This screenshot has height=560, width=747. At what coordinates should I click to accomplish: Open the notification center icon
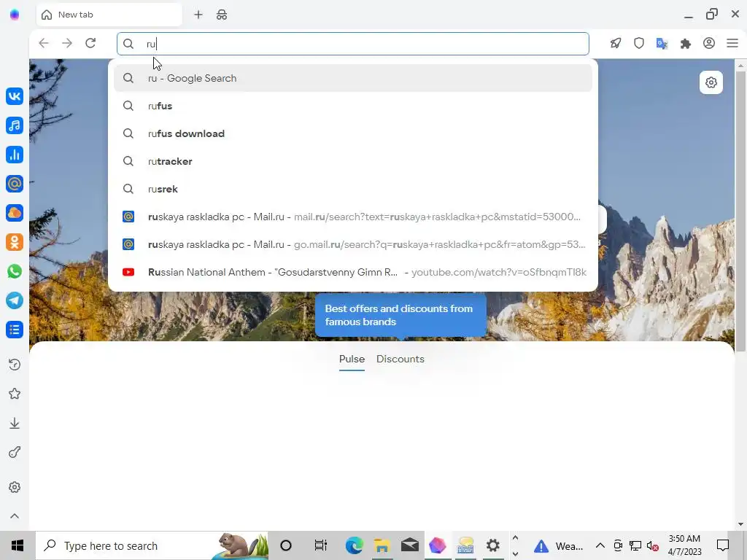[x=723, y=545]
